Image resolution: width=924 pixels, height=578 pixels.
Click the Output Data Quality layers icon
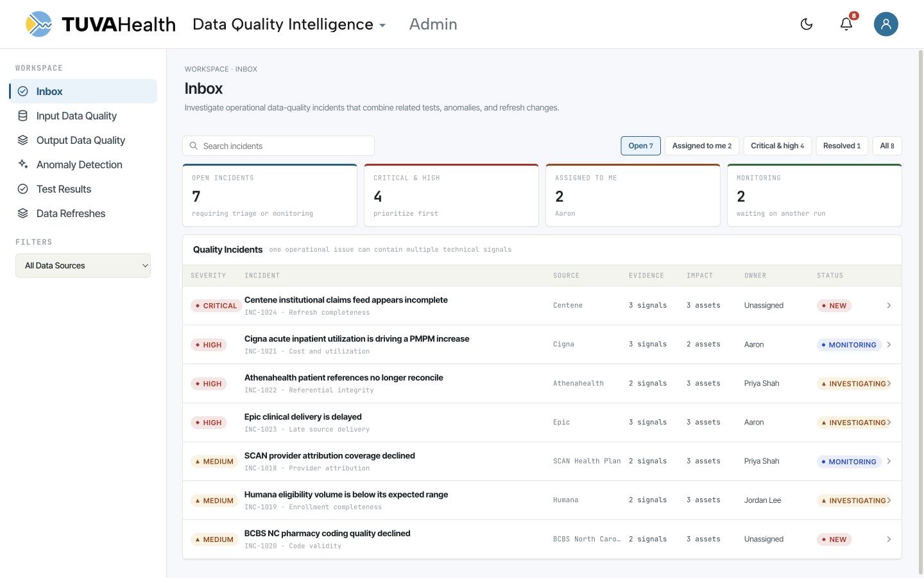[x=23, y=140]
